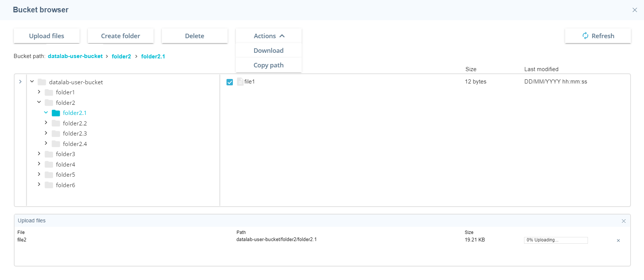
Task: Expand folder2.2 tree node
Action: click(x=46, y=122)
